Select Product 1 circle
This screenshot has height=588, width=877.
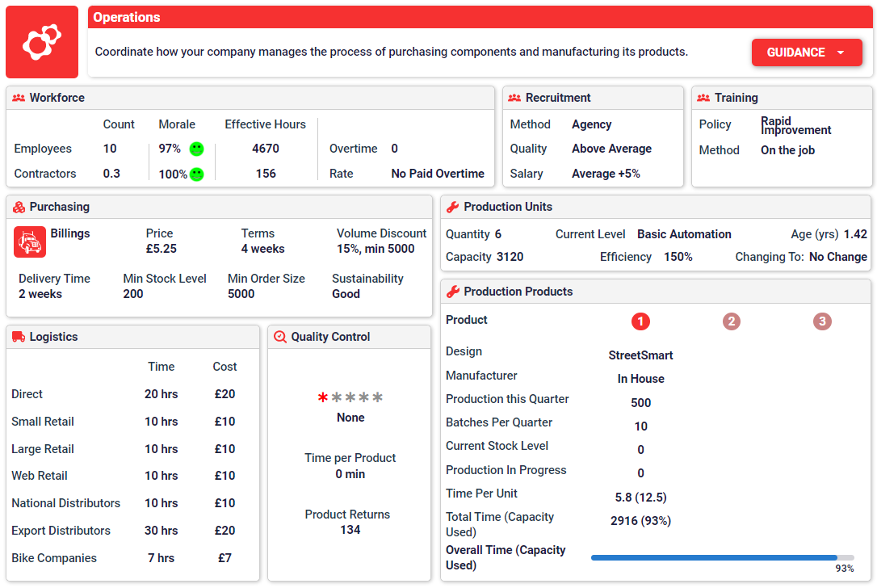coord(640,321)
